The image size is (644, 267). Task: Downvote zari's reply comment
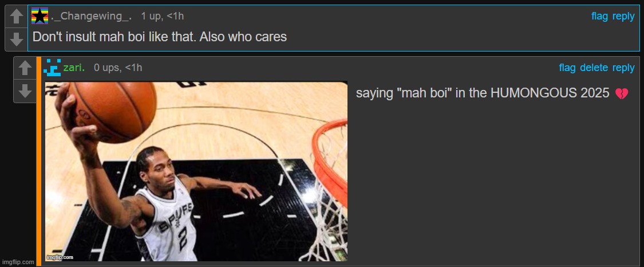click(25, 91)
